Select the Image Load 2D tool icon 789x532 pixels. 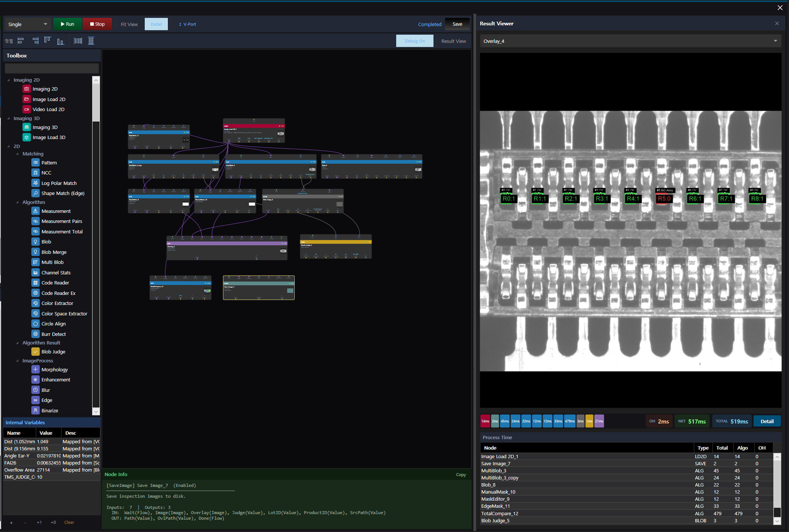click(x=26, y=99)
